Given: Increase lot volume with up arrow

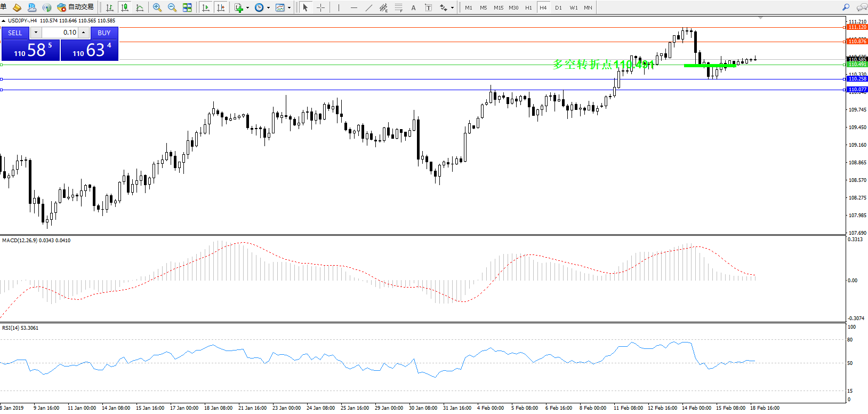Looking at the screenshot, I should click(x=84, y=33).
